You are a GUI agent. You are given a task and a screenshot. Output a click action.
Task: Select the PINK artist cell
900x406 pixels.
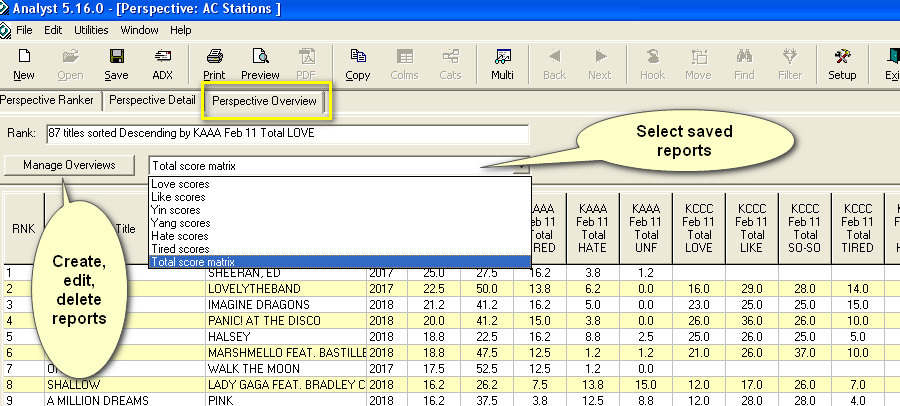(x=286, y=400)
